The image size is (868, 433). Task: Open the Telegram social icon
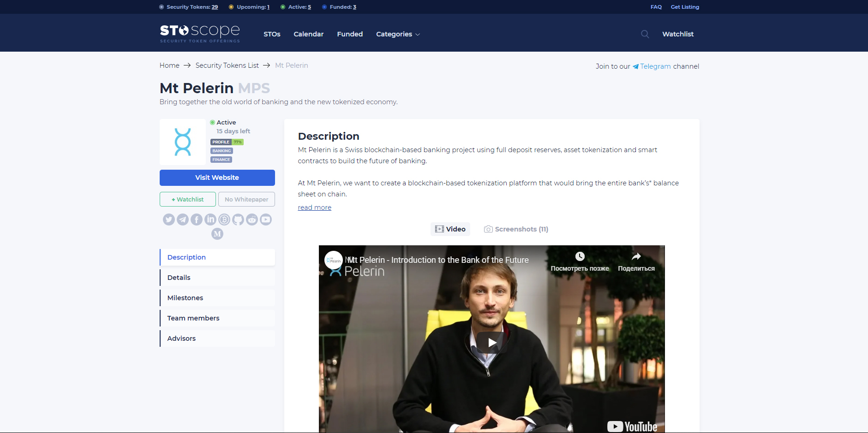[183, 219]
